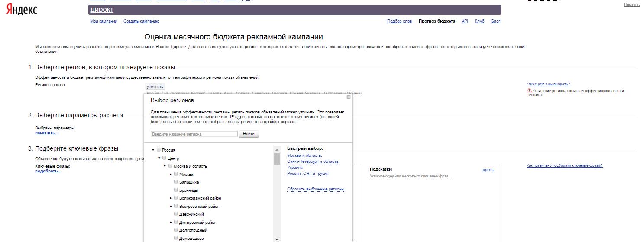The height and width of the screenshot is (242, 644).
Task: Tick the Москва и область checkbox
Action: point(170,166)
